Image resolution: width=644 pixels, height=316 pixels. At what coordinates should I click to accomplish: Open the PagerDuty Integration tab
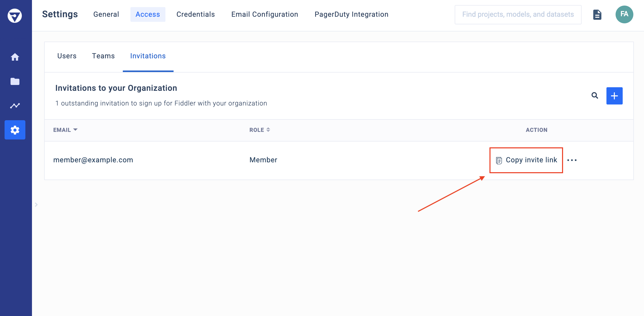pyautogui.click(x=351, y=14)
